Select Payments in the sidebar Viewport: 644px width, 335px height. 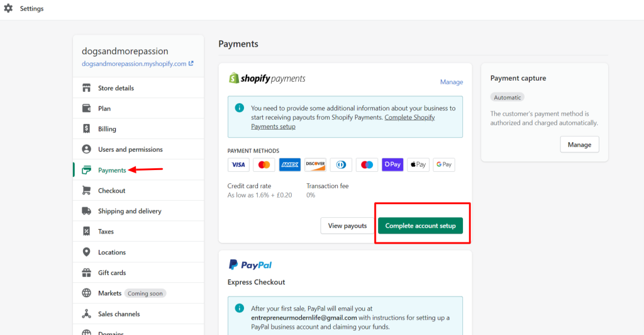(x=138, y=170)
